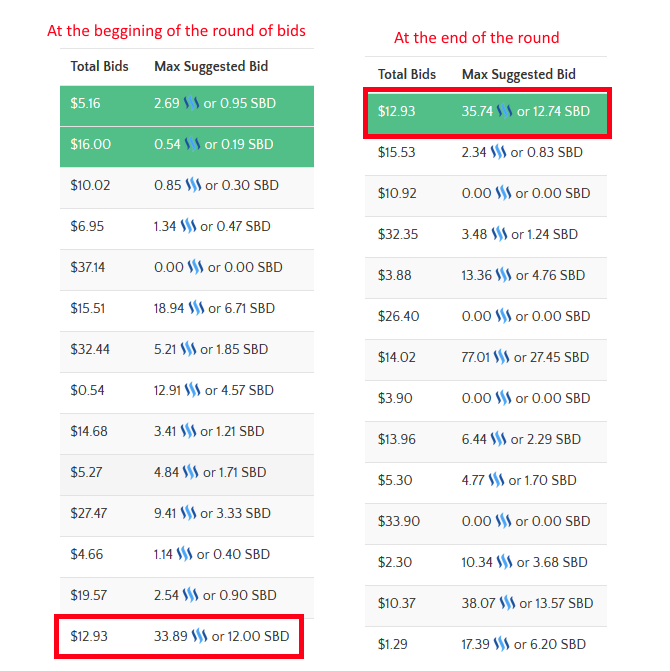Click the Steem icon next to 13.36
The height and width of the screenshot is (671, 670).
click(504, 275)
